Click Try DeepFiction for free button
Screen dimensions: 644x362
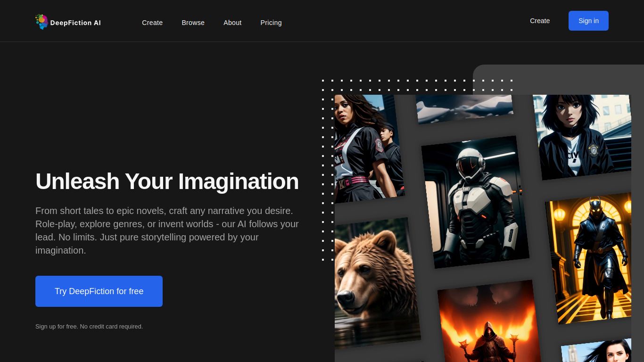click(99, 291)
